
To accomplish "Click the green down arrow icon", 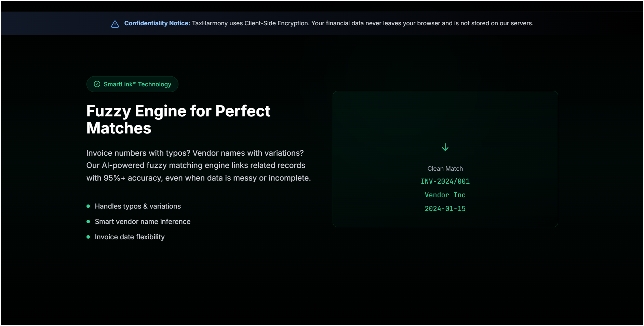I will pos(445,147).
